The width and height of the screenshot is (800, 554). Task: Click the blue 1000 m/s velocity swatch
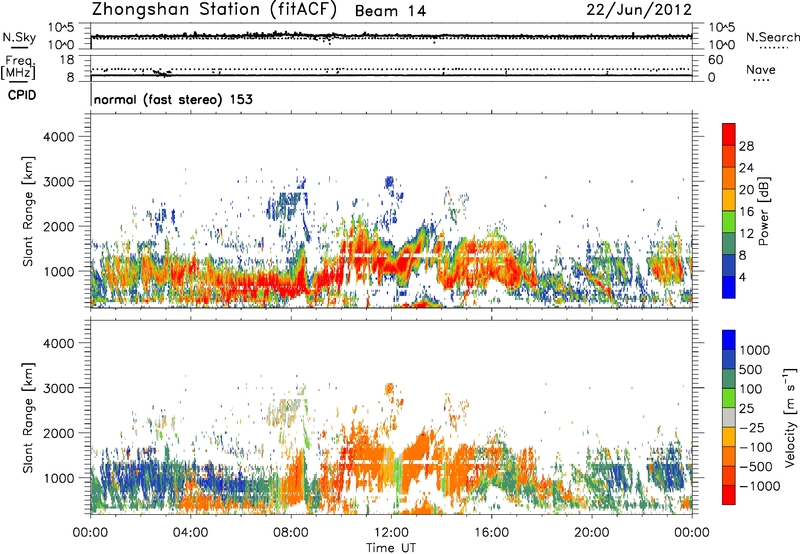[729, 340]
